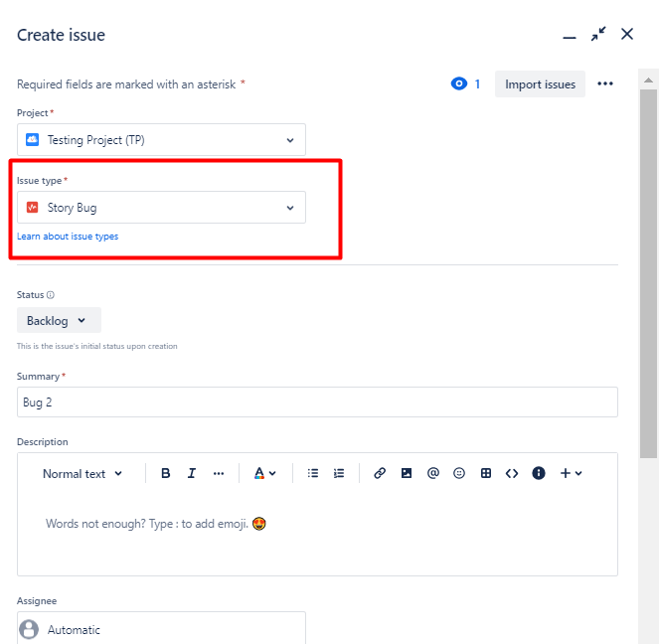Open the Issue type dropdown Story Bug
659x644 pixels.
[x=161, y=208]
